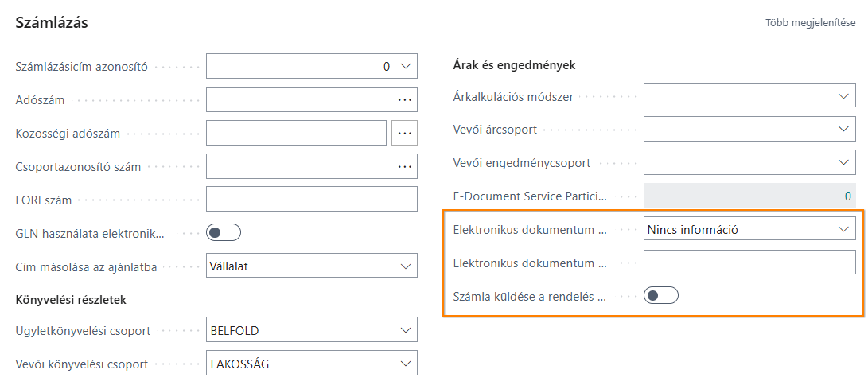Image resolution: width=868 pixels, height=389 pixels.
Task: Expand Számlázásicím azonosító dropdown
Action: click(405, 67)
